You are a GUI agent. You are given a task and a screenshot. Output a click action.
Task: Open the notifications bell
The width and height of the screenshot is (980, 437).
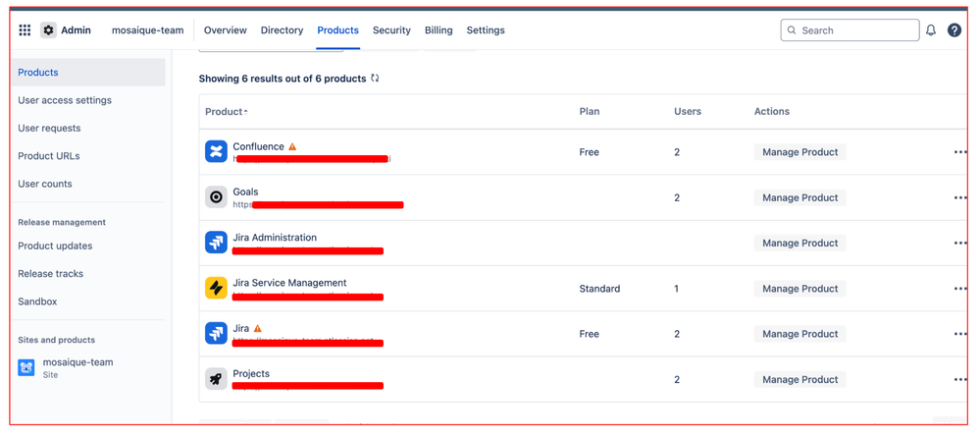pyautogui.click(x=931, y=30)
